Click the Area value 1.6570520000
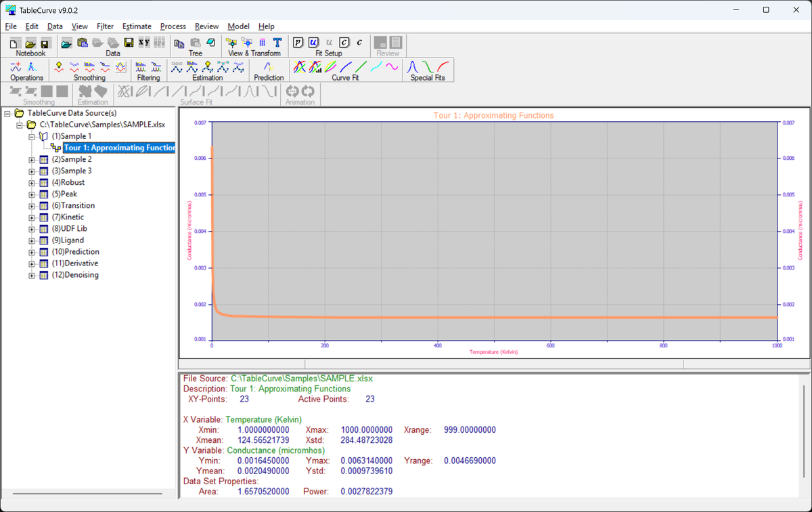812x512 pixels. [263, 492]
